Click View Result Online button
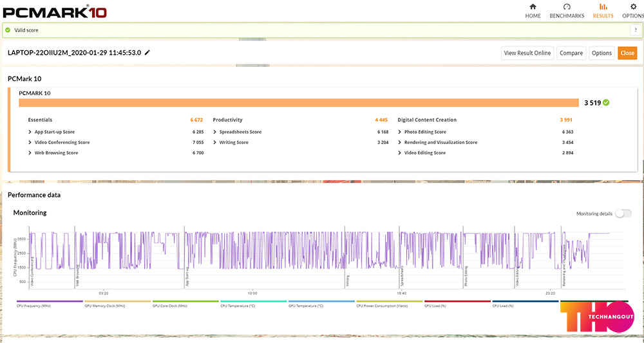Image resolution: width=644 pixels, height=343 pixels. (527, 53)
